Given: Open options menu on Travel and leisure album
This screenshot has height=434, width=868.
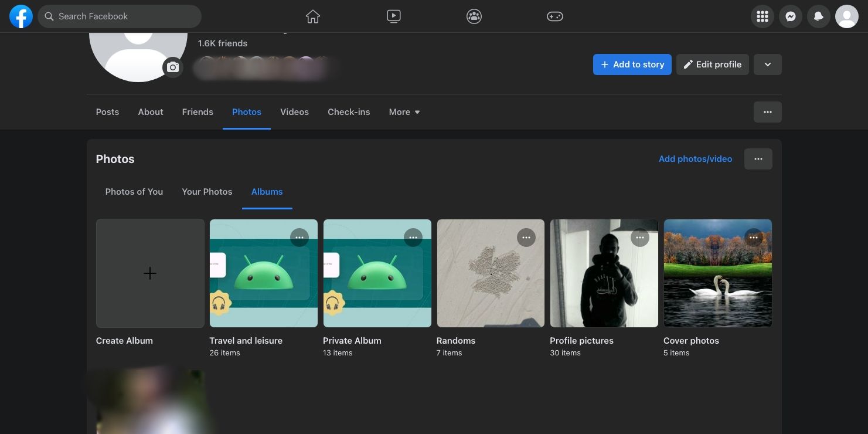Looking at the screenshot, I should click(299, 238).
